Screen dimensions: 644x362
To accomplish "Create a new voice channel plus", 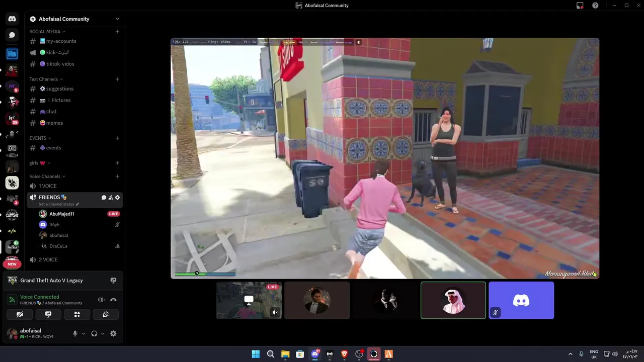I will tap(117, 176).
